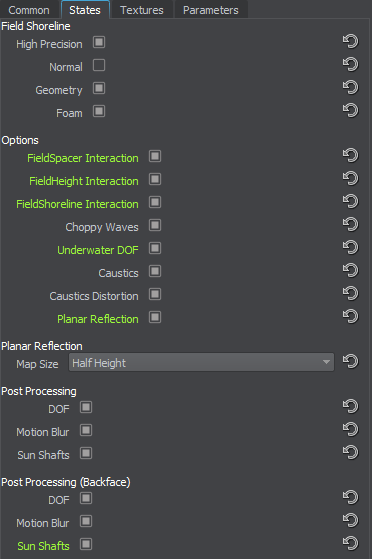Reset the Planar Reflection Map Size
The image size is (372, 559).
pos(351,361)
